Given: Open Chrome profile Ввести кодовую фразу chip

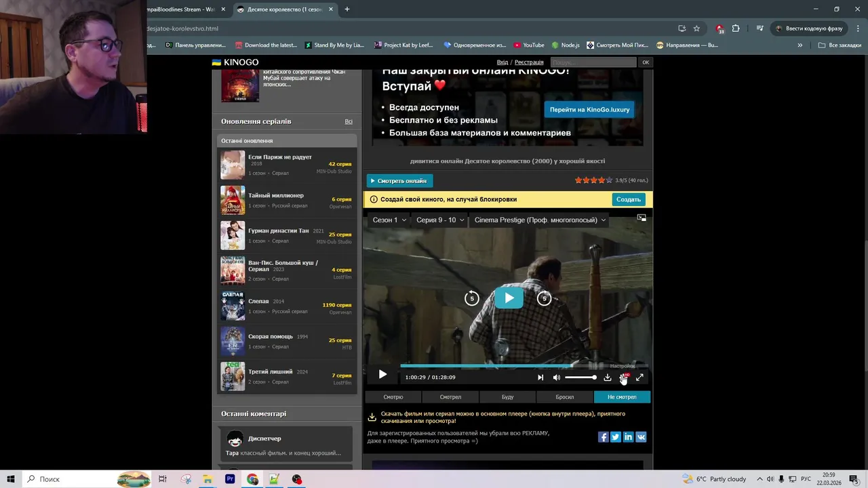Looking at the screenshot, I should 810,28.
